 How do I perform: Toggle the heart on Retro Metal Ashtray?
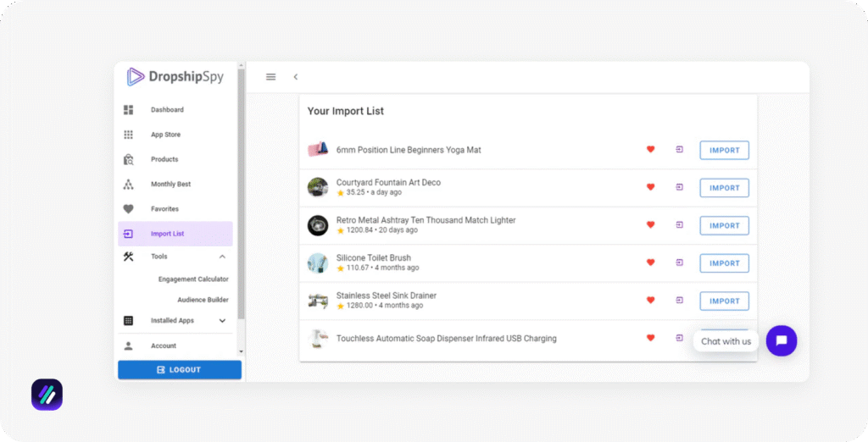coord(651,225)
